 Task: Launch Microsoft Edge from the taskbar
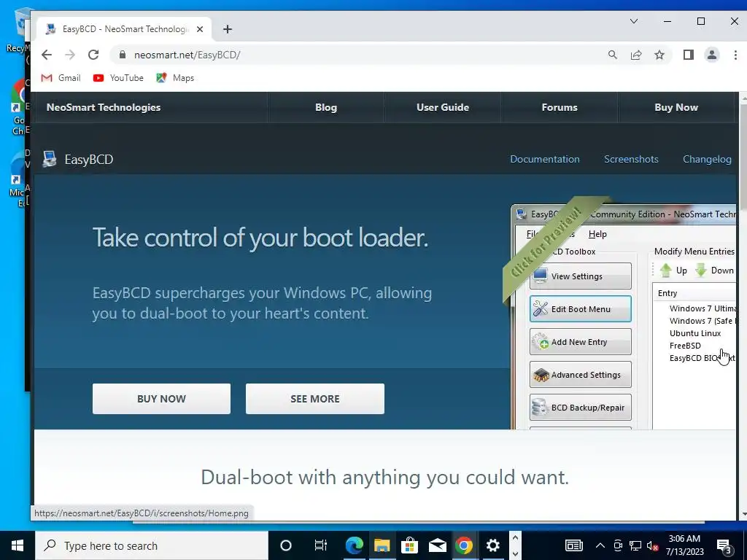pos(354,545)
